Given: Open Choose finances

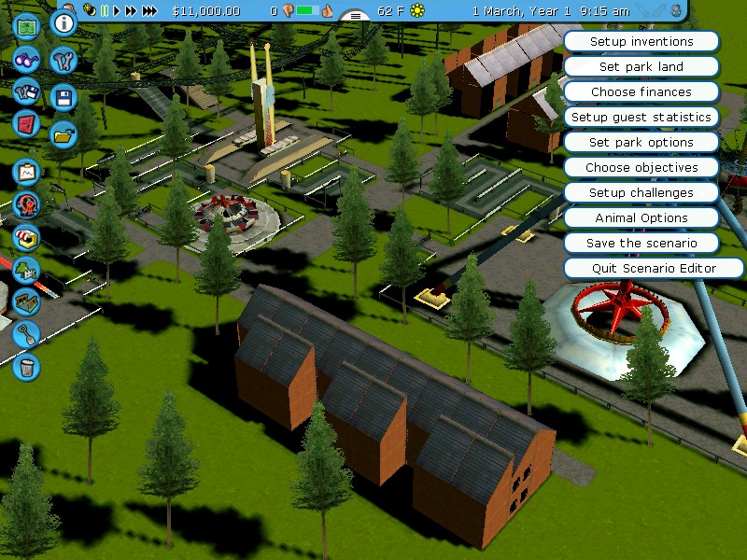Looking at the screenshot, I should 641,91.
